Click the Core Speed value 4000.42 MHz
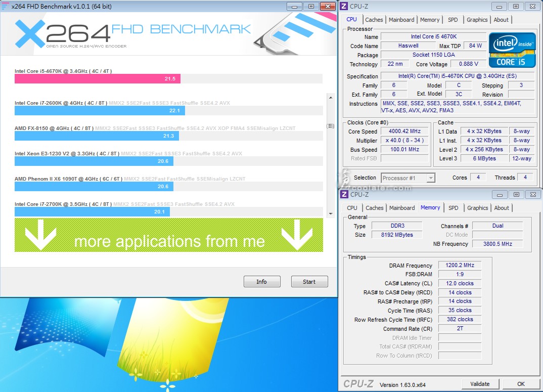 point(404,131)
